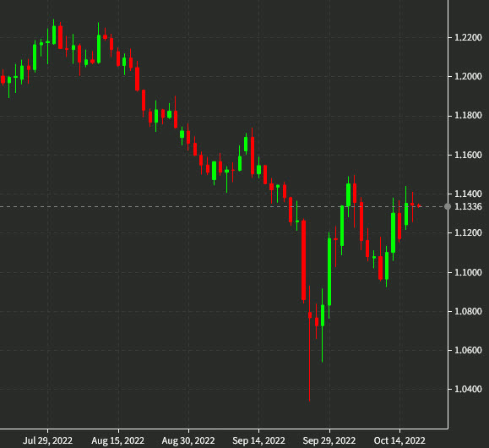Image resolution: width=489 pixels, height=448 pixels.
Task: Click the Jul 29, 2022 date label
Action: coord(47,440)
